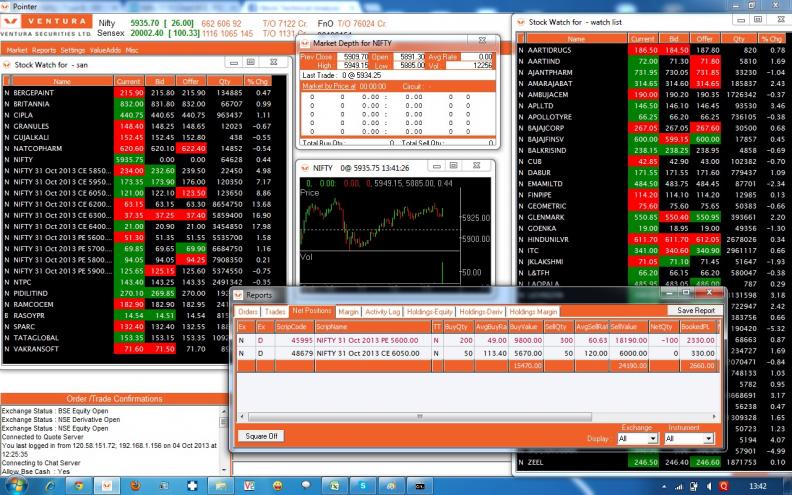Sort san watch by % Chg column
This screenshot has height=495, width=792.
(257, 81)
